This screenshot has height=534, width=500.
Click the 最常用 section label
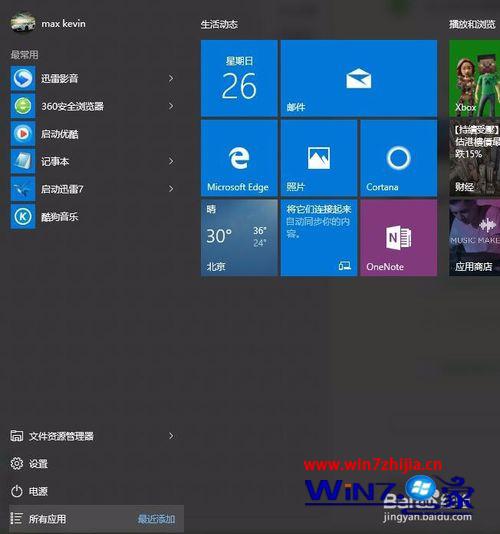24,54
